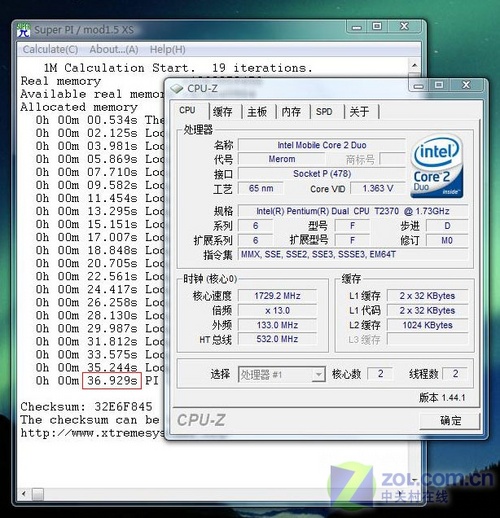
Task: Click the L1 缓存 2 x 32 KBytes value
Action: click(x=427, y=296)
